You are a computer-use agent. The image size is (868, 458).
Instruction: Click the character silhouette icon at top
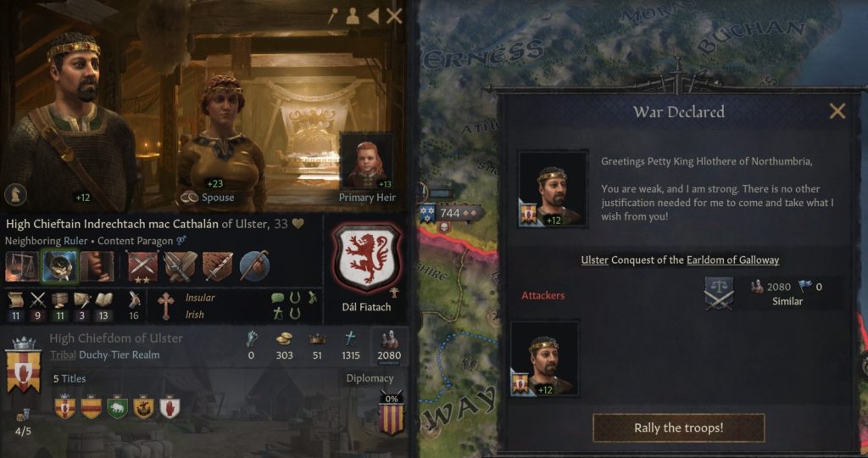(x=352, y=16)
